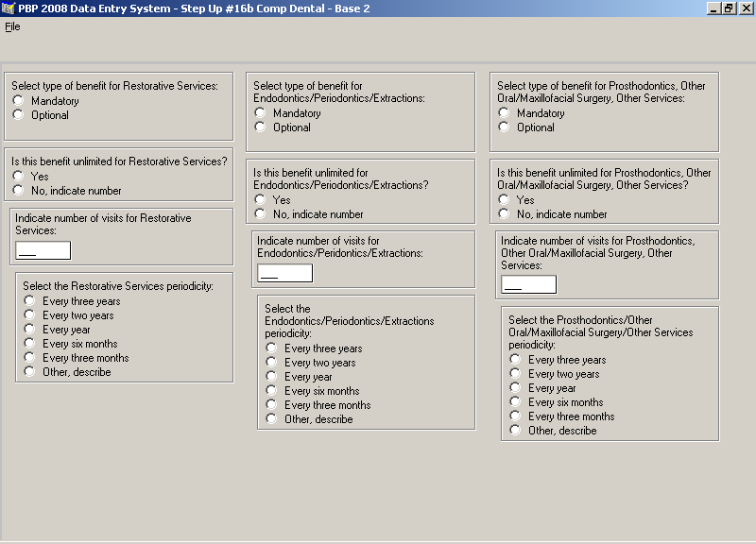Screen dimensions: 756x544
Task: Select Every three months for Restorative Services periodicity
Action: [x=30, y=358]
